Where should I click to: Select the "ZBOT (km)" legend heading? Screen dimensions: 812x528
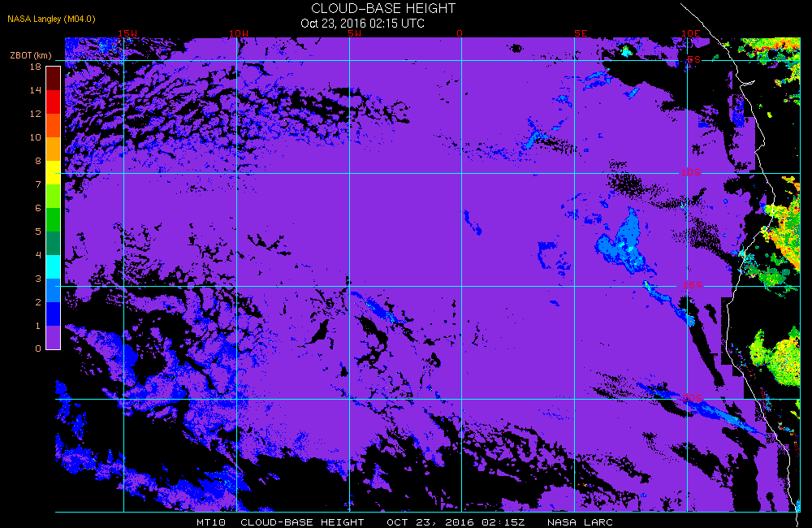click(x=31, y=55)
